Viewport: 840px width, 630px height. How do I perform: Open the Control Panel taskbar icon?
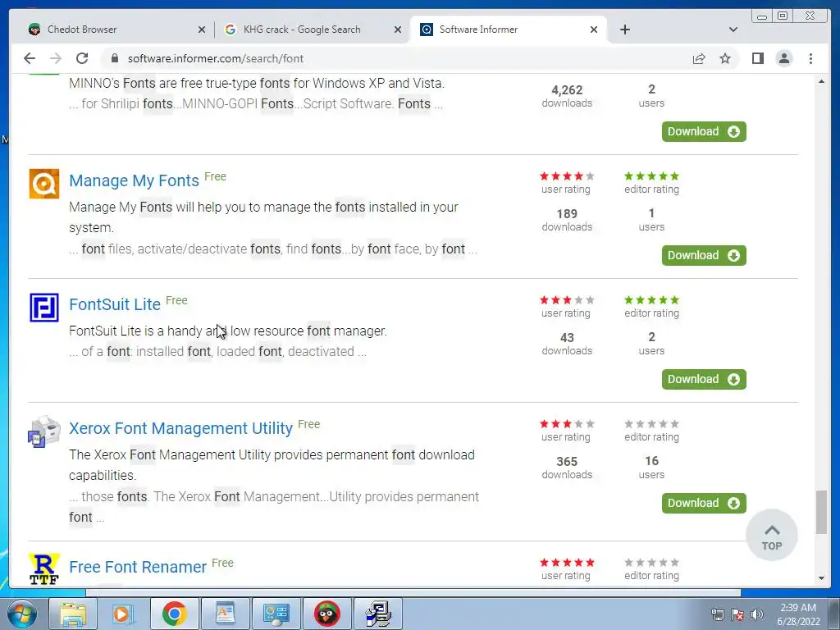pos(276,614)
